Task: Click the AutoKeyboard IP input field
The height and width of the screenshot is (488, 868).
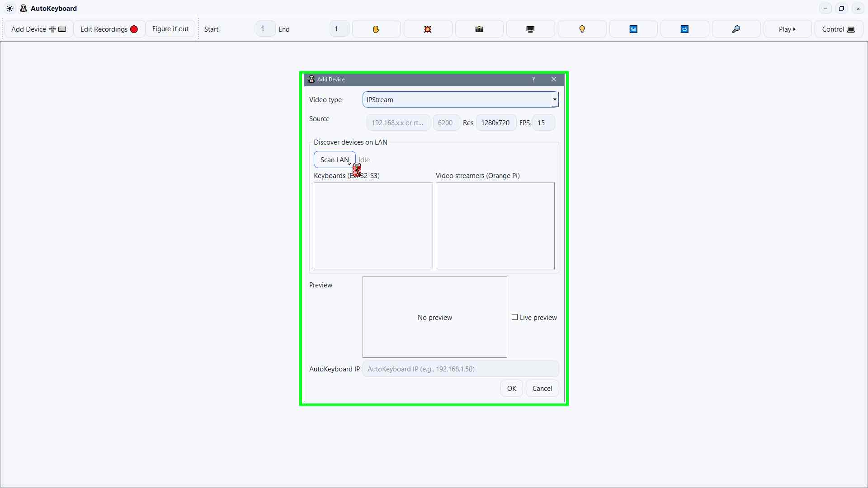Action: pyautogui.click(x=461, y=369)
